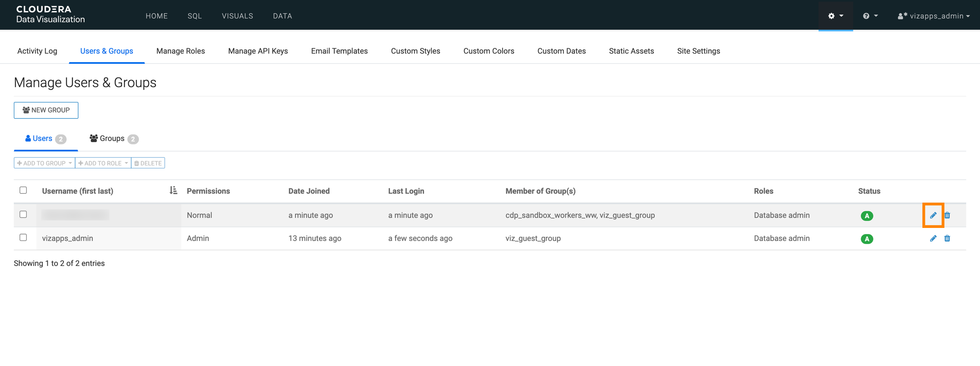Image resolution: width=980 pixels, height=366 pixels.
Task: Click the green status badge of first user
Action: (866, 216)
